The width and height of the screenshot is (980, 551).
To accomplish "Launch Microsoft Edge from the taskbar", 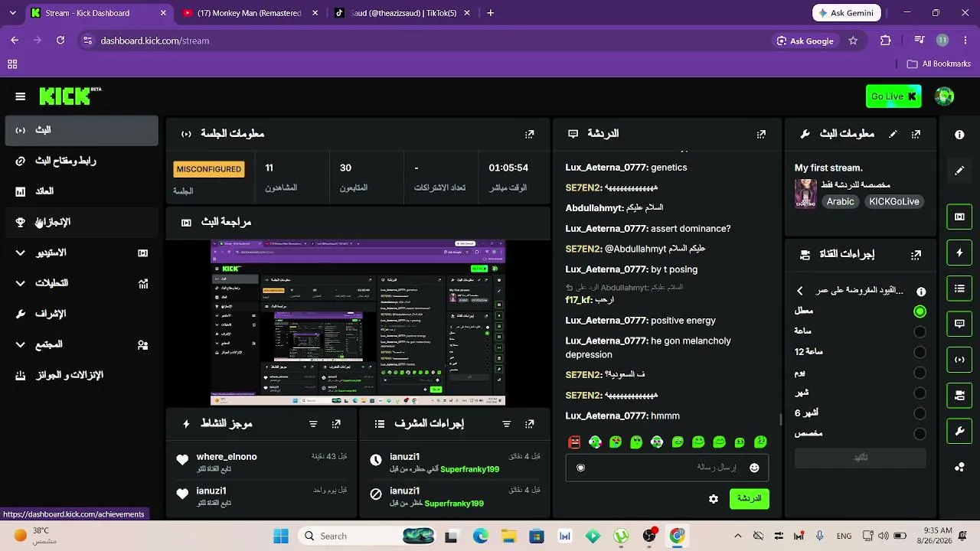I will (x=480, y=536).
